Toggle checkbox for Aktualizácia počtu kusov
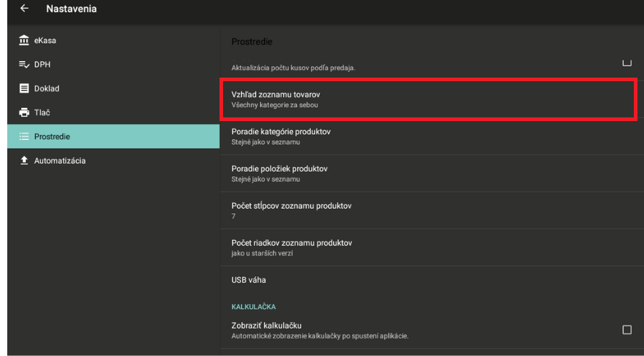The height and width of the screenshot is (356, 644). coord(627,64)
